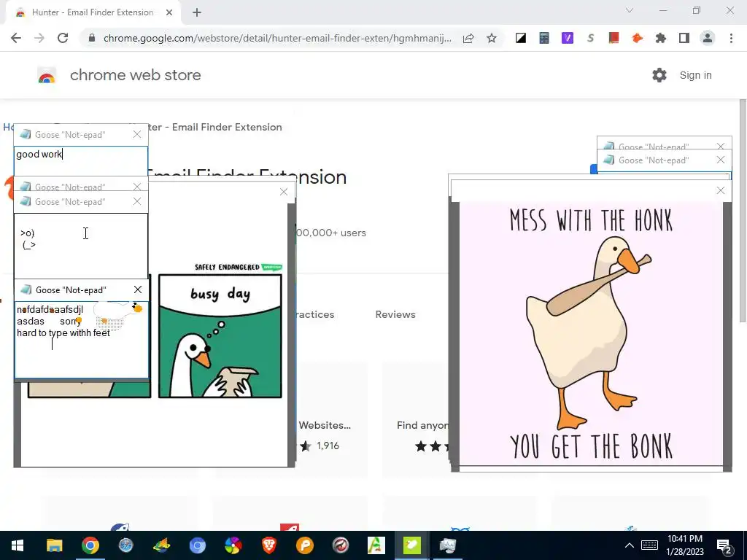Toggle the Chrome side panel
747x560 pixels.
point(684,38)
